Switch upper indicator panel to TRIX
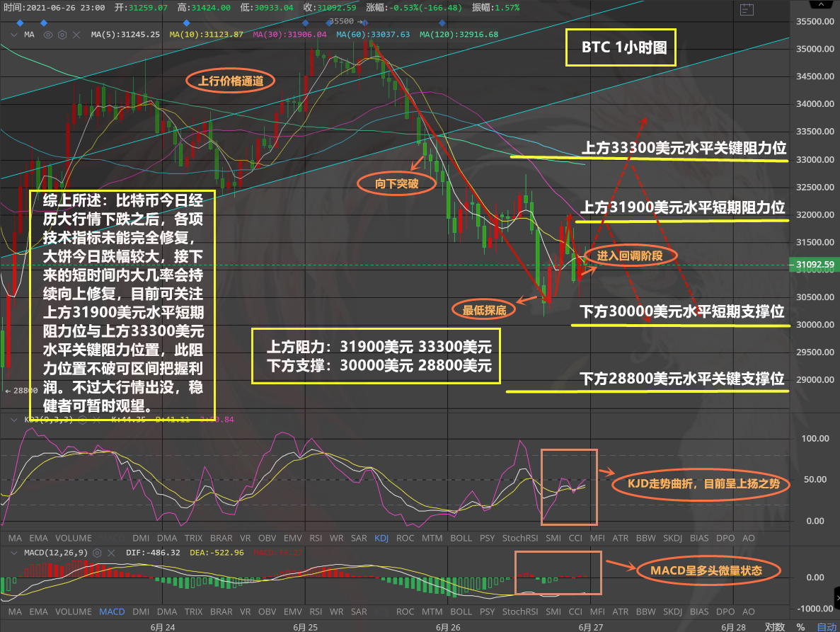Screen dimensions: 840x632 coord(193,538)
